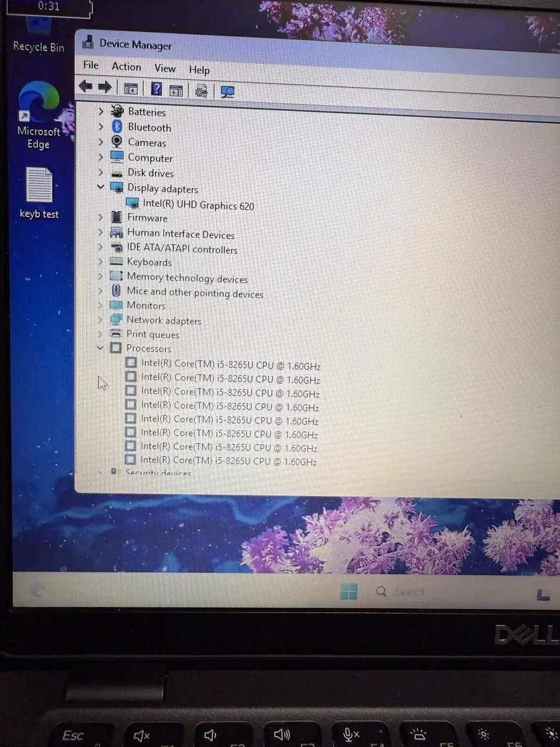Expand the Firmware node

coord(101,217)
